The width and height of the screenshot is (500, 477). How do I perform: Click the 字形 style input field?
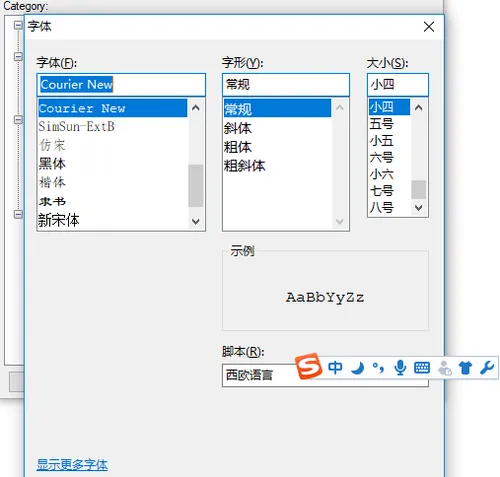286,85
